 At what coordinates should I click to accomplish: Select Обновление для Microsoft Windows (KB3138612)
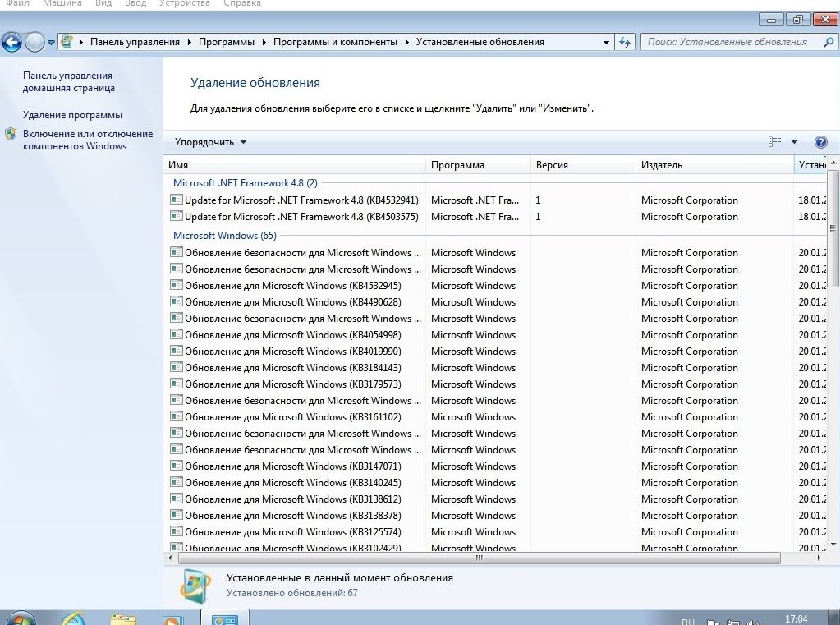[292, 499]
